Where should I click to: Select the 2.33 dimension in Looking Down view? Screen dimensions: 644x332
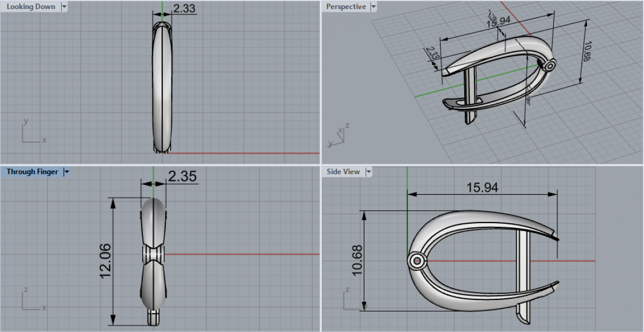(x=184, y=9)
